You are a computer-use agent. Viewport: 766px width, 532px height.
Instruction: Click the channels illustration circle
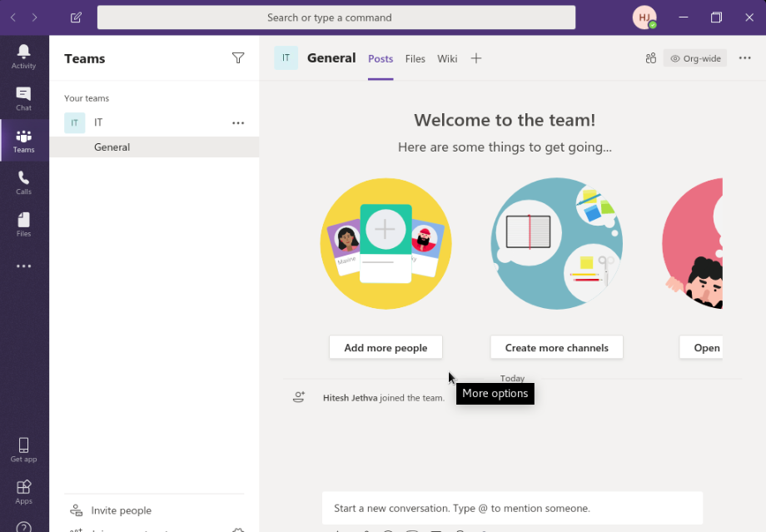click(x=556, y=243)
